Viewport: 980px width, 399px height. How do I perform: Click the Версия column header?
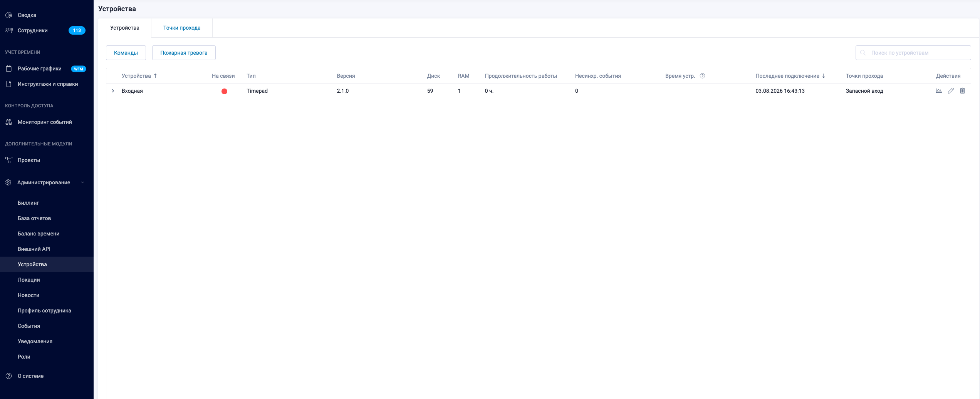click(346, 76)
